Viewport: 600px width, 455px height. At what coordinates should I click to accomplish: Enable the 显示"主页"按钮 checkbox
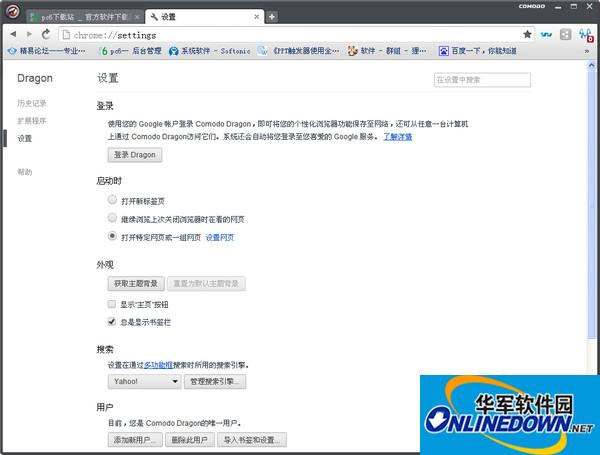112,304
